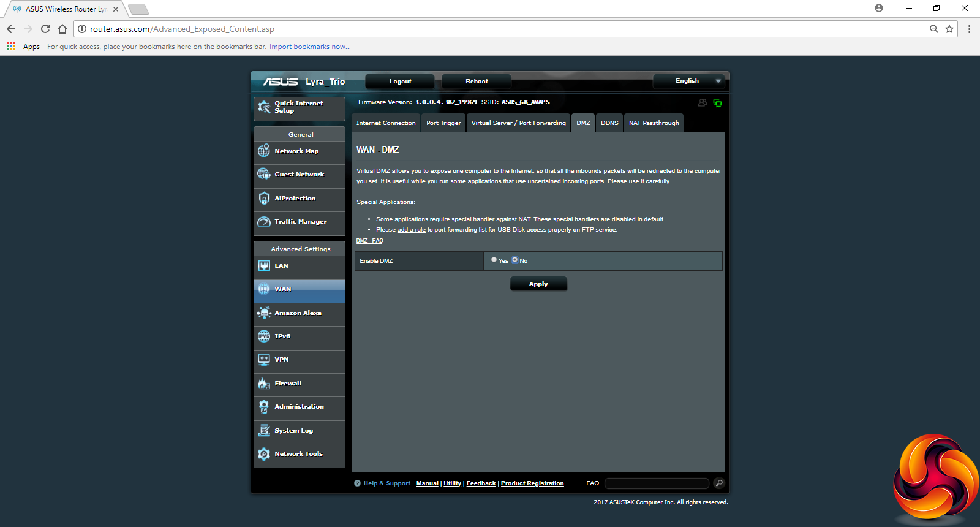The image size is (980, 527).
Task: Follow the 'add a rule' link
Action: click(412, 230)
